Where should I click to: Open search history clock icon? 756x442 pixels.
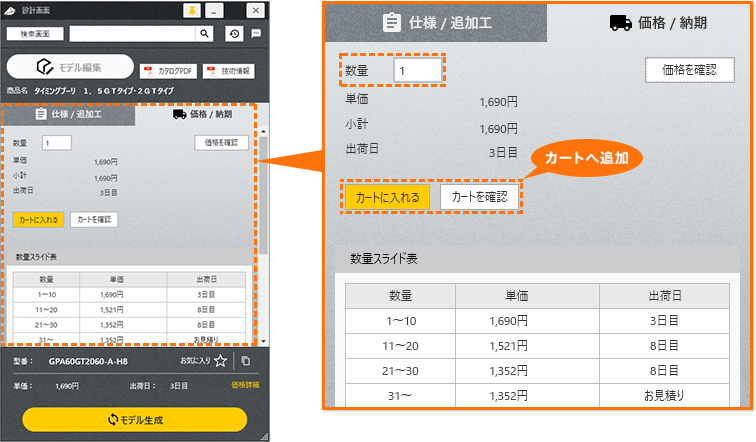click(234, 33)
